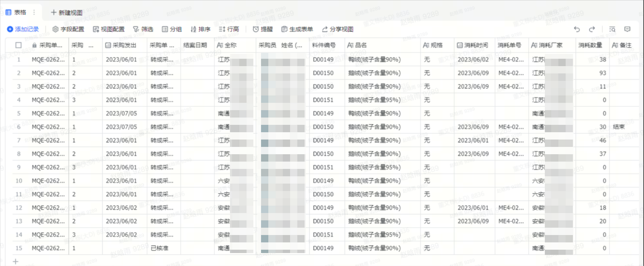644x266 pixels.
Task: Open 分组 grouping options
Action: [x=171, y=29]
